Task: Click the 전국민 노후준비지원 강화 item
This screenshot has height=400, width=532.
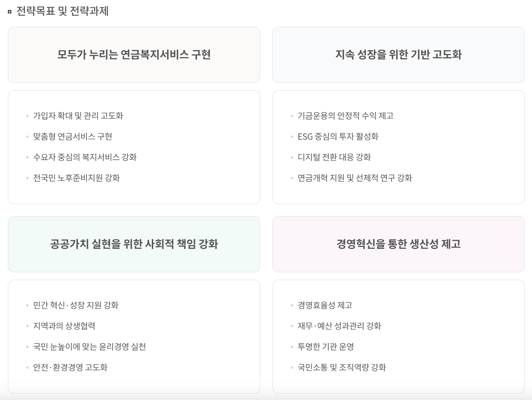Action: [x=76, y=178]
